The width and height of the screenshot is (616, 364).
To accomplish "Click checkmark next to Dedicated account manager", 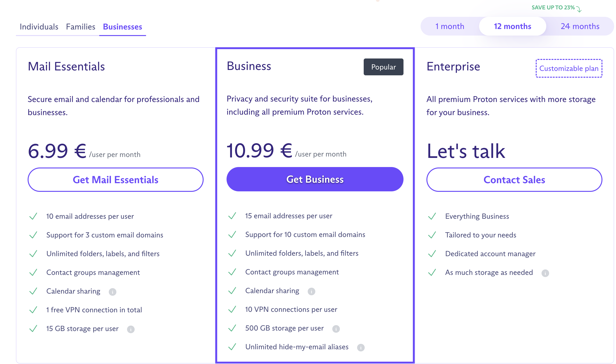I will click(432, 254).
